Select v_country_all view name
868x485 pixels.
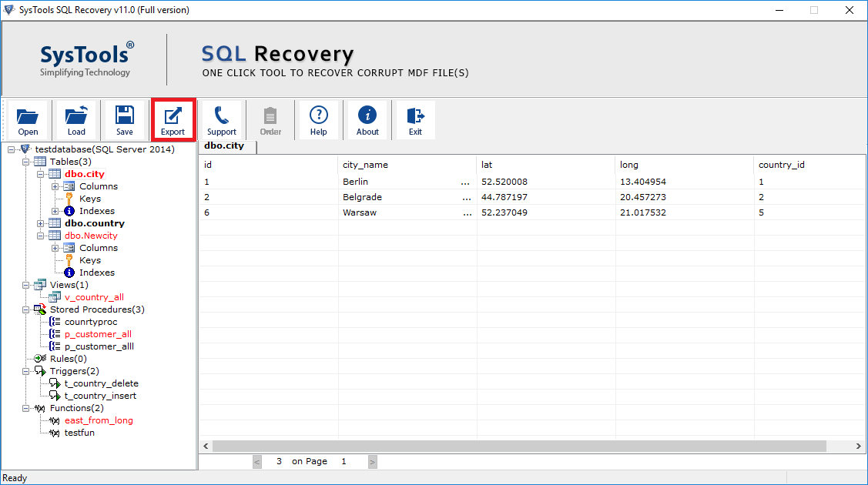94,297
